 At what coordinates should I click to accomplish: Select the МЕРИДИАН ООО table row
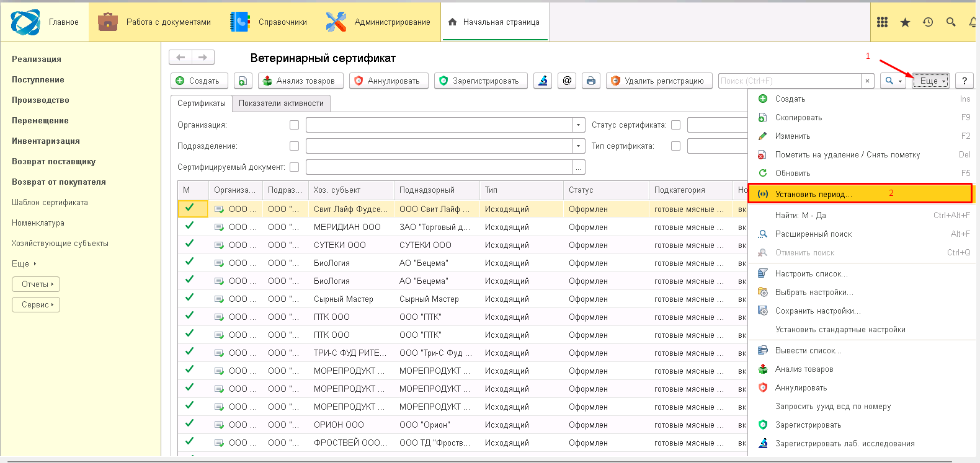462,227
